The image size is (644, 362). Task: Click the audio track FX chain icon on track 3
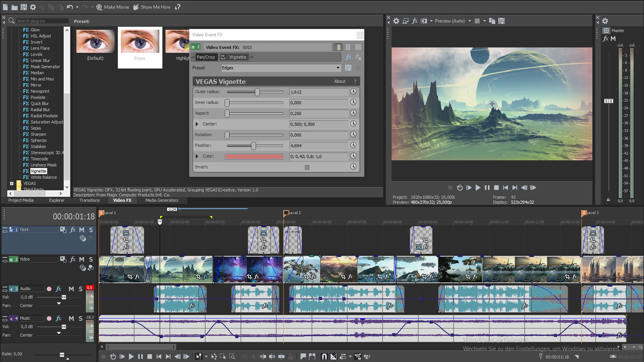coord(59,289)
